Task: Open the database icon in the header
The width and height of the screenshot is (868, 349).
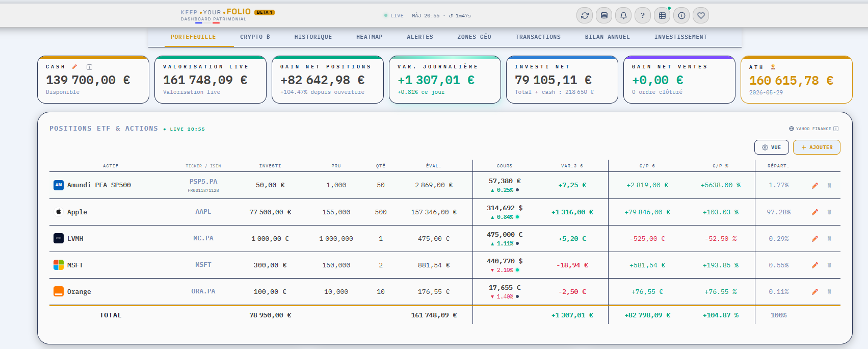Action: click(x=604, y=15)
